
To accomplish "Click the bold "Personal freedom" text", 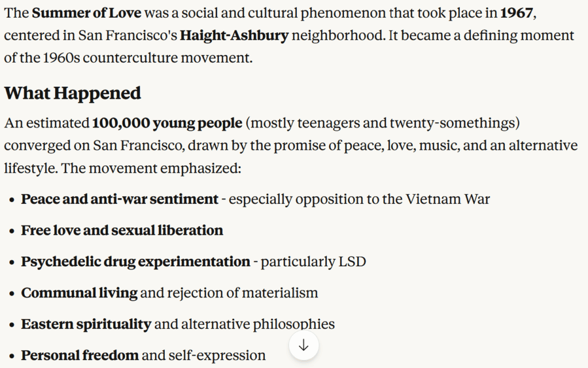I will 80,355.
